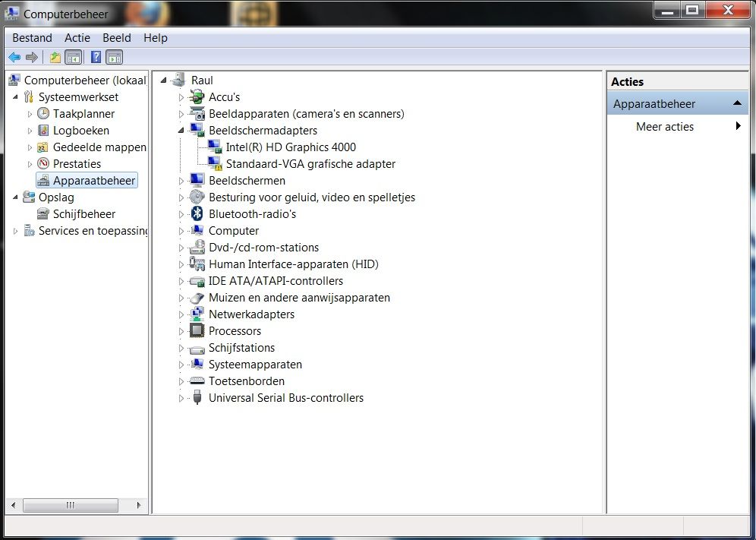Select Standaard-VGA grafische adapter entry
Screen dimensions: 756x540
coord(310,164)
